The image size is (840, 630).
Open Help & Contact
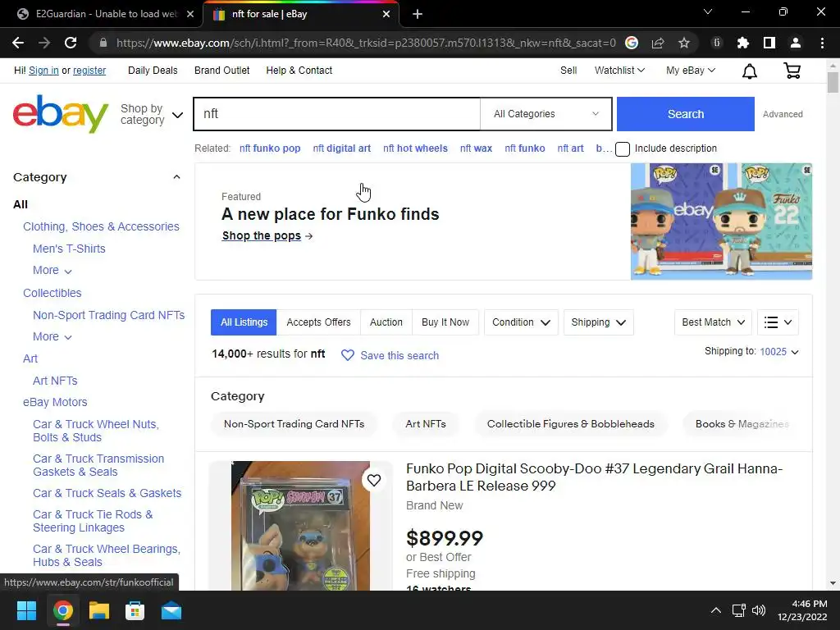pos(299,71)
